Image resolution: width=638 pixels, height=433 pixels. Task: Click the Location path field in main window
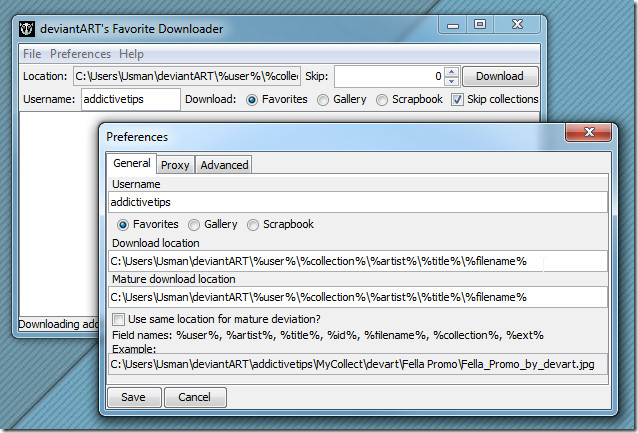[x=187, y=76]
